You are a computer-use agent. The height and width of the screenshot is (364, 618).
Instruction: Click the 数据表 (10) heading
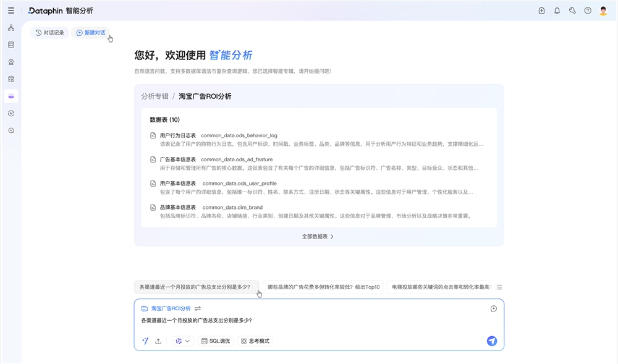coord(165,120)
